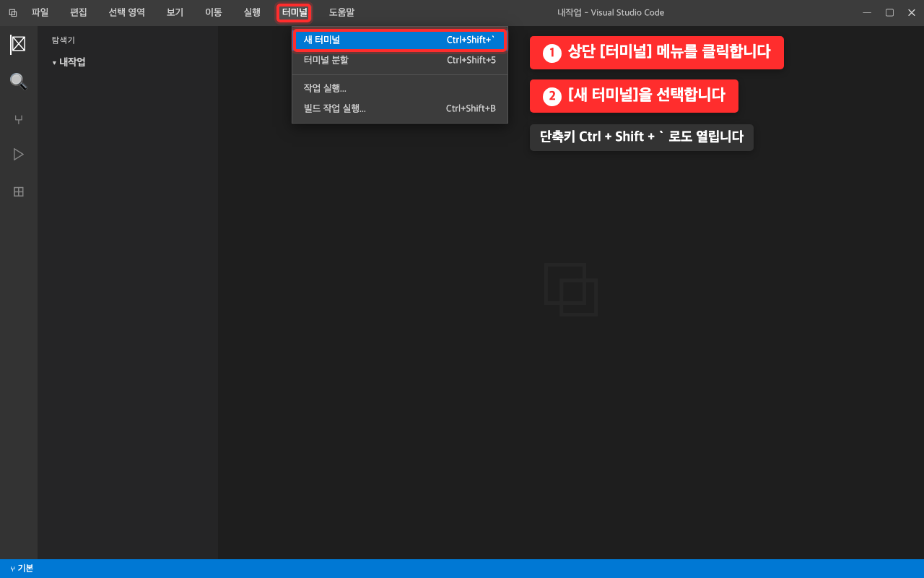Open the '편집' menu

(79, 12)
